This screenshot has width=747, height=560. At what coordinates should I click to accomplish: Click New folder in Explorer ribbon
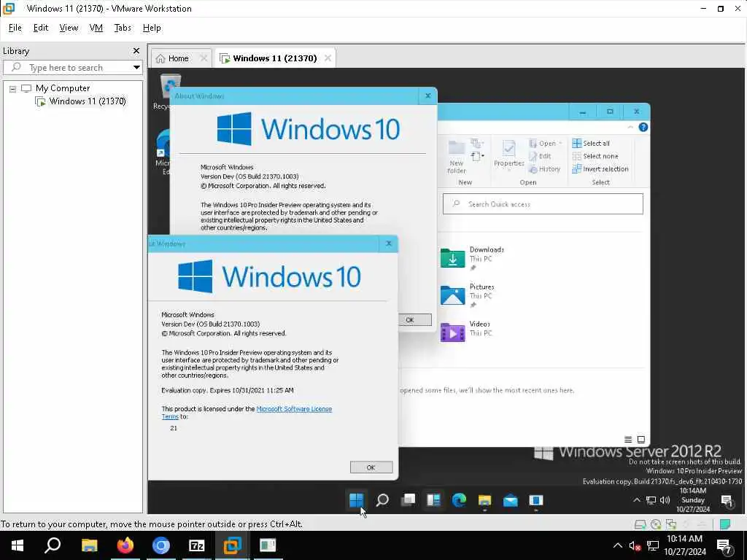[457, 157]
